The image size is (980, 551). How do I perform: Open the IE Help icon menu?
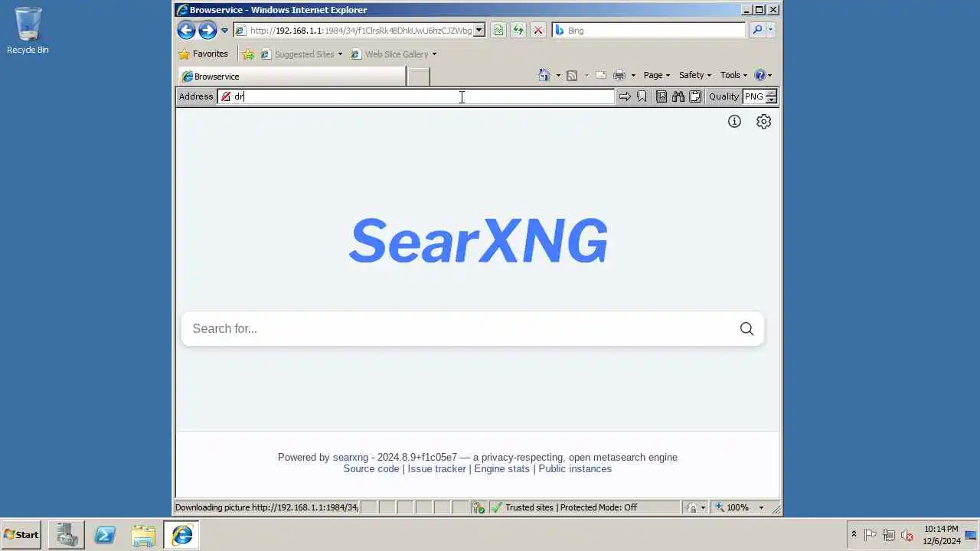click(763, 75)
